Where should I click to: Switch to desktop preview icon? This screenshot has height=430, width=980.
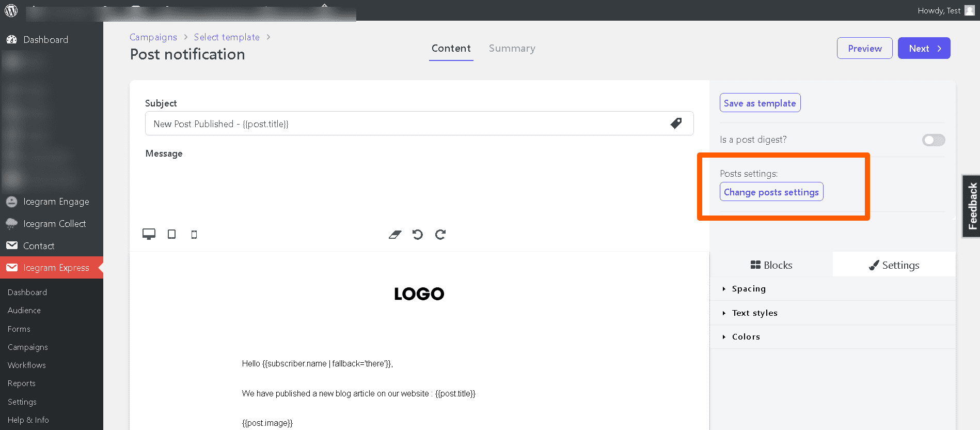click(x=149, y=234)
